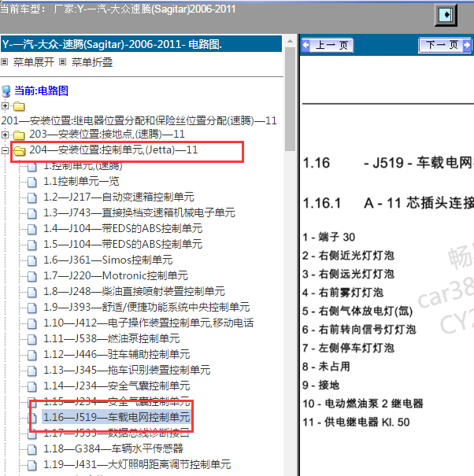Click page icon of 1.4—J104 item

(32, 230)
